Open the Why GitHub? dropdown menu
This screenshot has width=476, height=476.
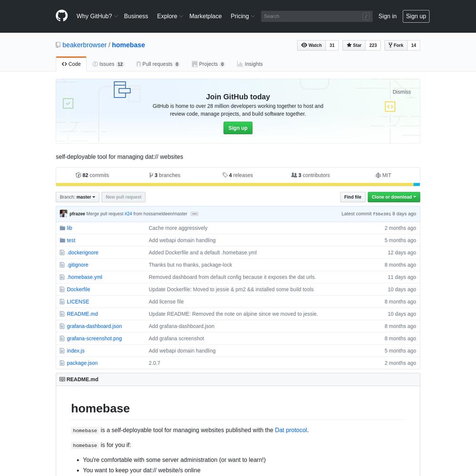coord(97,16)
